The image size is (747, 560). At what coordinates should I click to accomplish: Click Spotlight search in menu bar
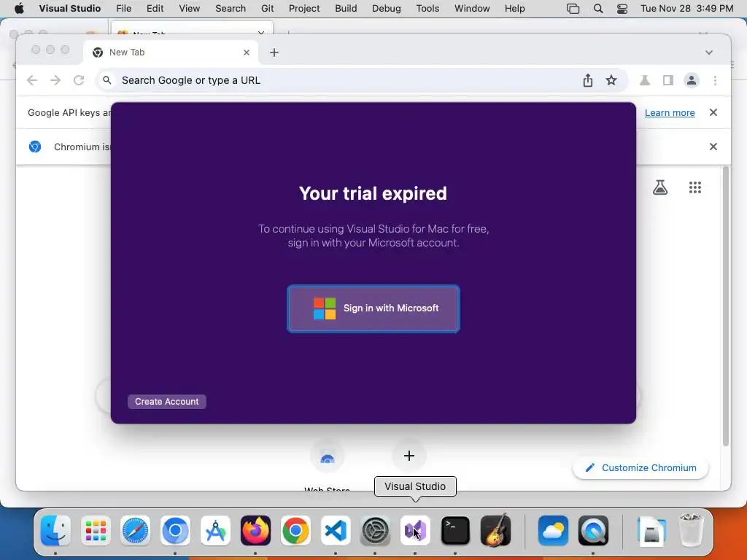click(598, 9)
